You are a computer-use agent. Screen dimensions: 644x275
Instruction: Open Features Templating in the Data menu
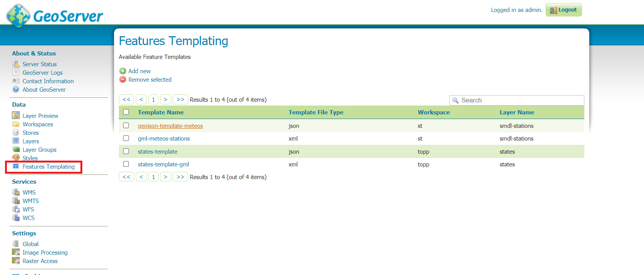click(x=48, y=167)
